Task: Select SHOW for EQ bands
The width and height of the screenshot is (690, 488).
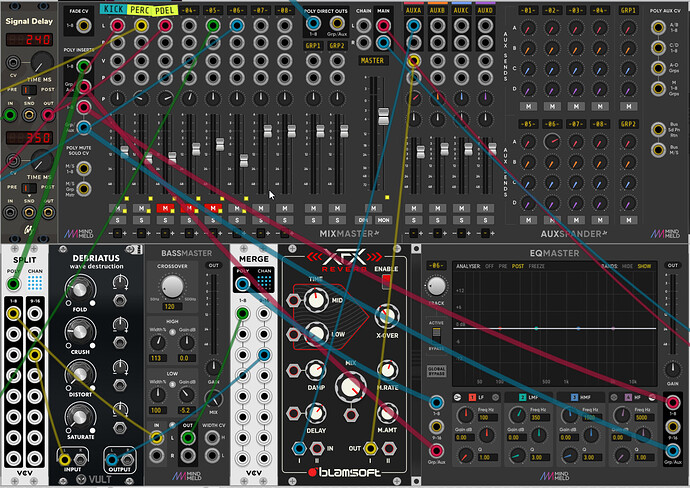Action: pyautogui.click(x=644, y=266)
